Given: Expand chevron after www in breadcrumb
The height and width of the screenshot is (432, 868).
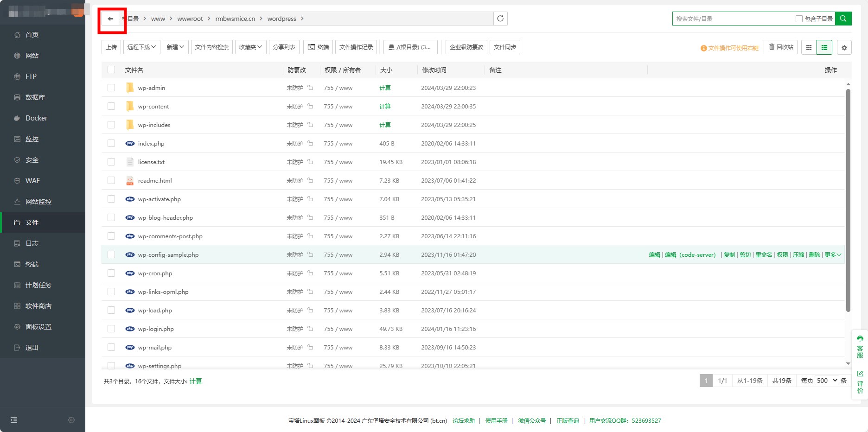Looking at the screenshot, I should (171, 19).
